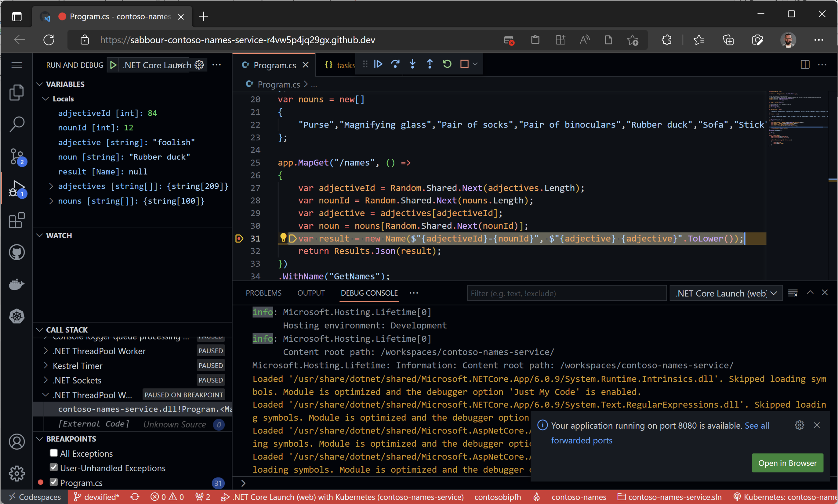Open launch.json via gear icon
Screen dimensions: 838x504
(x=199, y=65)
